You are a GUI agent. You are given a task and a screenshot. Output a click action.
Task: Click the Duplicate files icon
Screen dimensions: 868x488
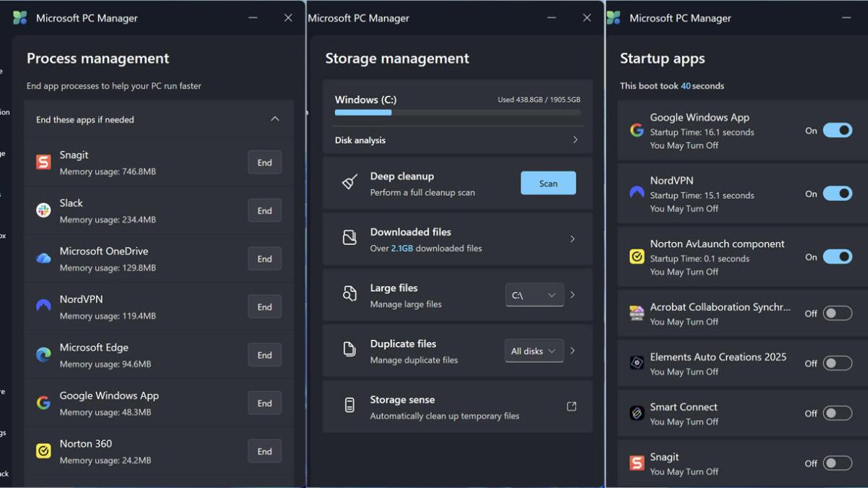349,350
